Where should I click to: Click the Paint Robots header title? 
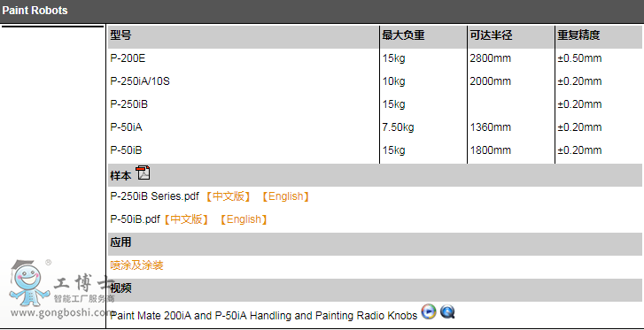tap(35, 11)
